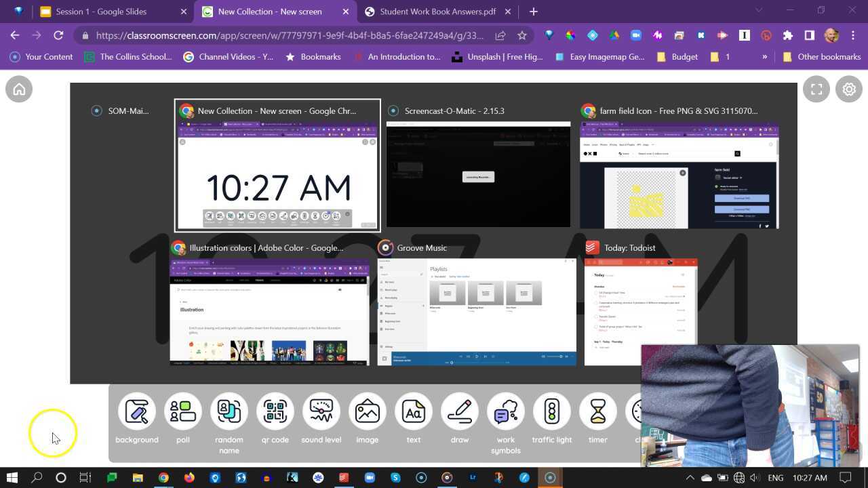
Task: Switch to Student Work Book Answers tab
Action: (437, 12)
